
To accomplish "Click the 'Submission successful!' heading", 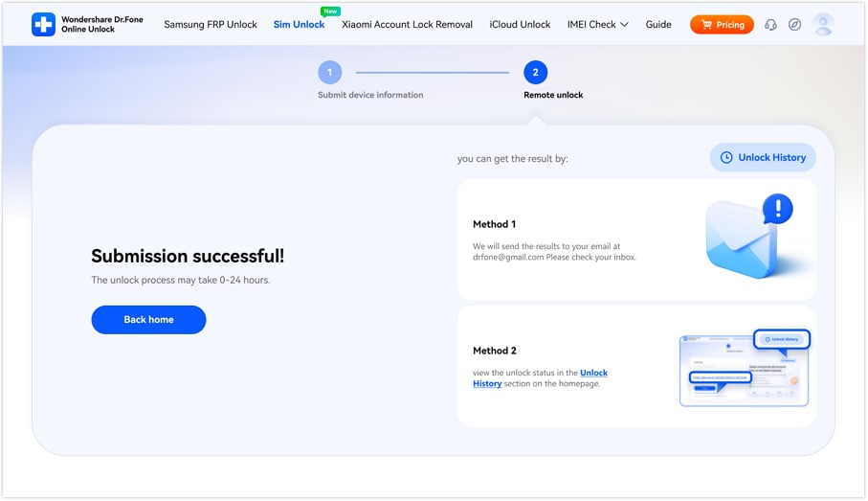I will click(188, 256).
